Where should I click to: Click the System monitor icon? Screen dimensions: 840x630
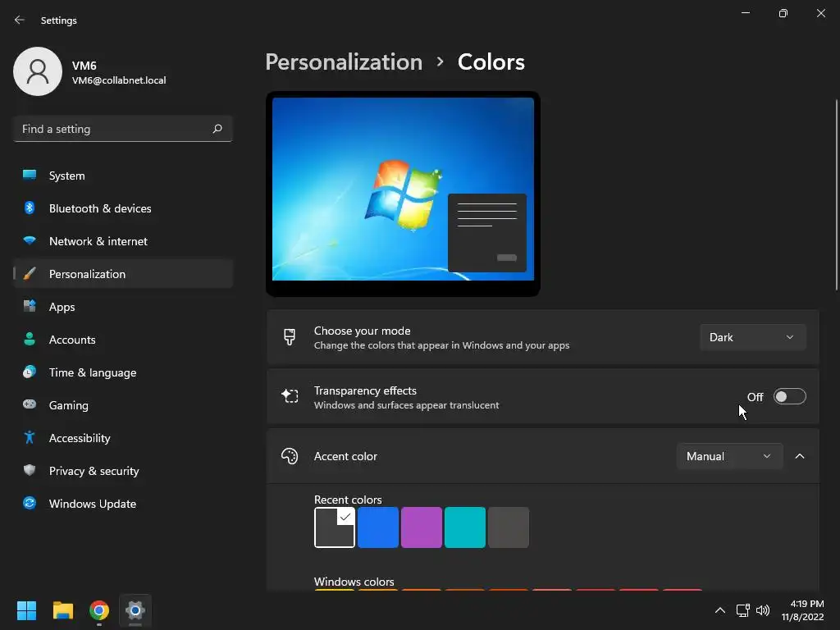click(30, 176)
